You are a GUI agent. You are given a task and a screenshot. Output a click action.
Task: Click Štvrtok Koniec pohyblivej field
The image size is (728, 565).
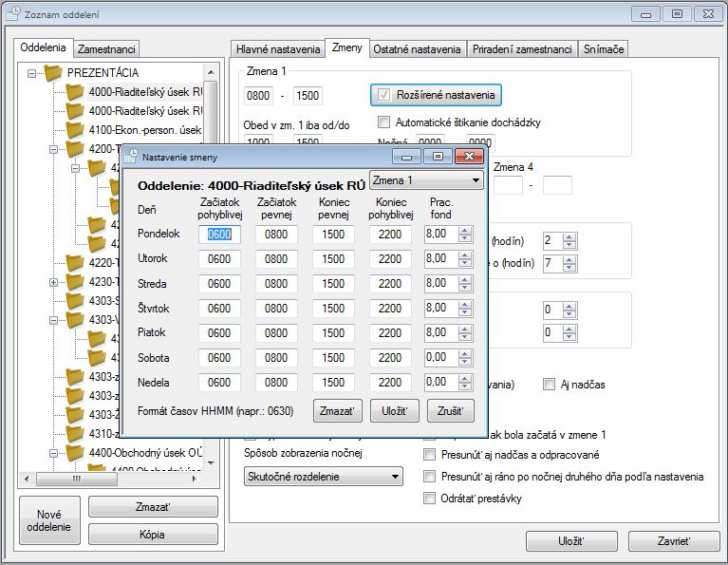coord(390,308)
